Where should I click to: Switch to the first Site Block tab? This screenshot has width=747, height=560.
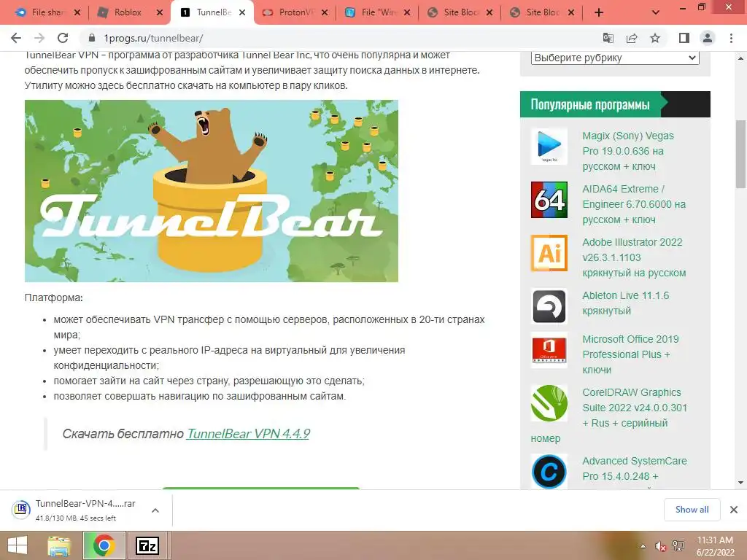click(460, 13)
